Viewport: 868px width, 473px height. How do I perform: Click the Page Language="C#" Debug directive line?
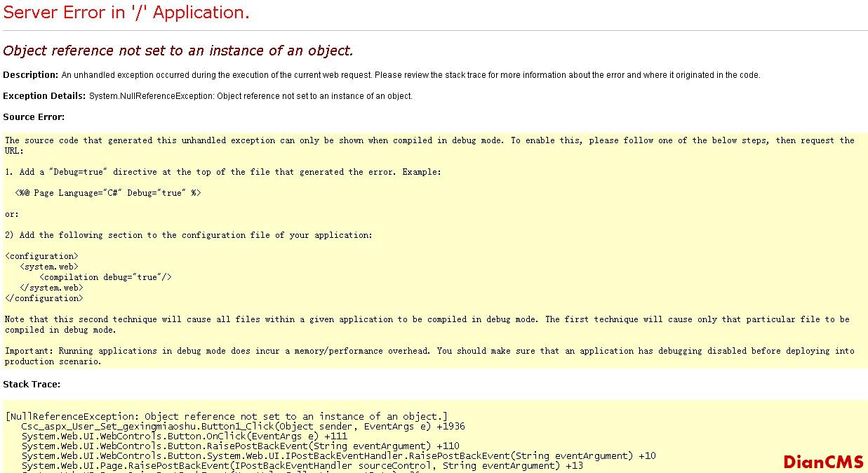click(107, 193)
